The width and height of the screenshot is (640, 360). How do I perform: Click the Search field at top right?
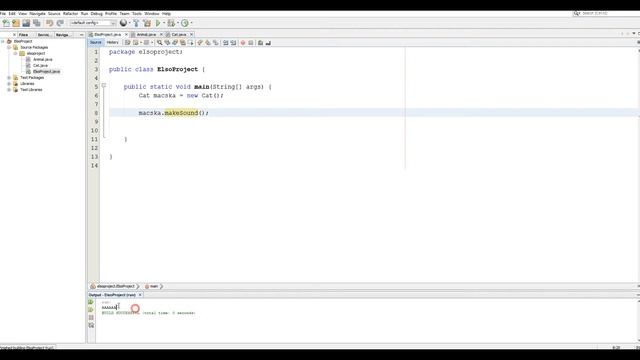tap(608, 13)
